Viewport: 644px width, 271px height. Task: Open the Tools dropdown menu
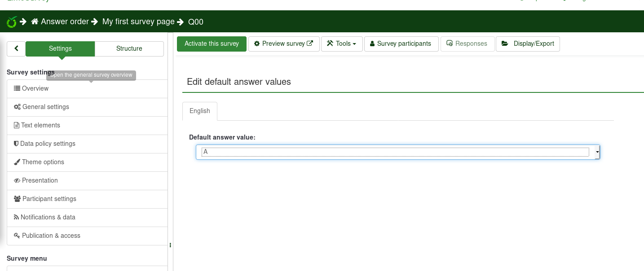coord(341,44)
